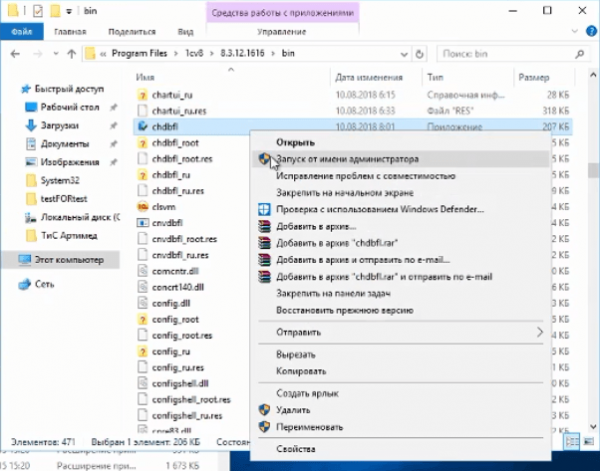Go up one folder level arrow
The height and width of the screenshot is (471, 600).
[x=72, y=54]
